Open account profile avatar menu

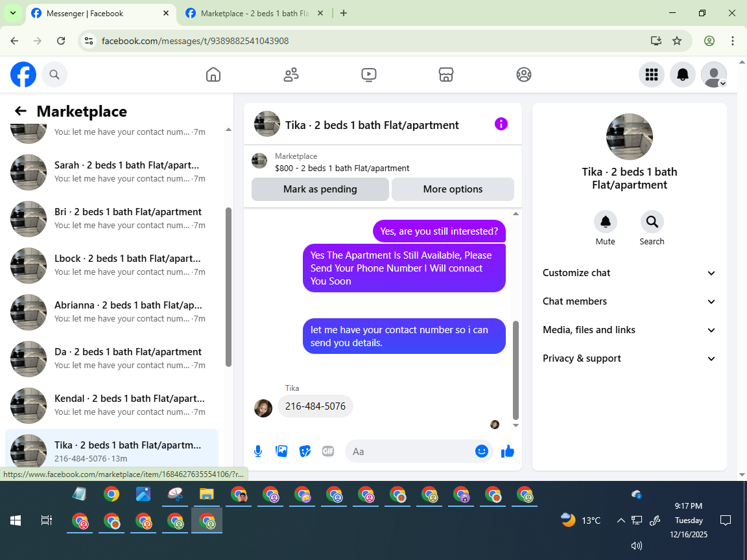point(714,75)
